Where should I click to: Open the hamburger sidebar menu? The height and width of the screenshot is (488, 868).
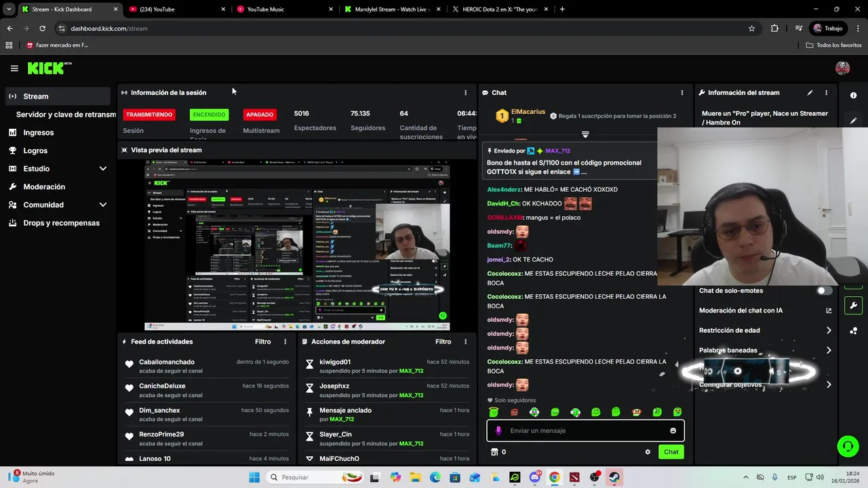14,68
